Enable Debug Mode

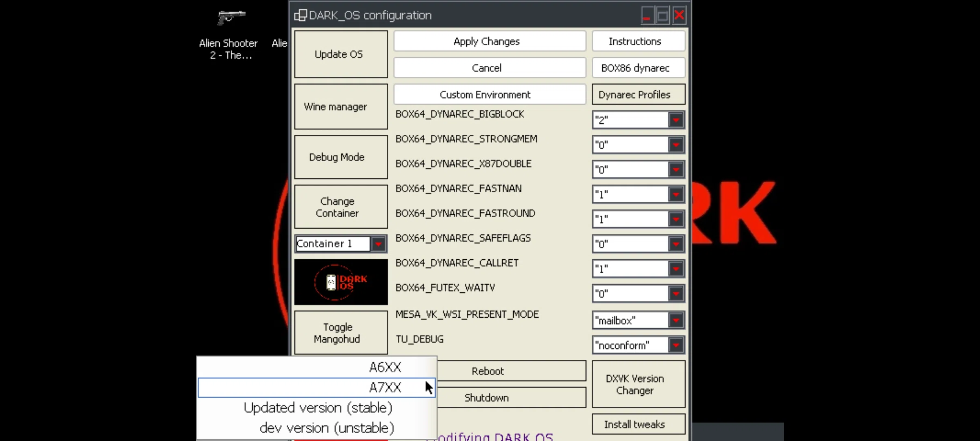click(x=341, y=157)
